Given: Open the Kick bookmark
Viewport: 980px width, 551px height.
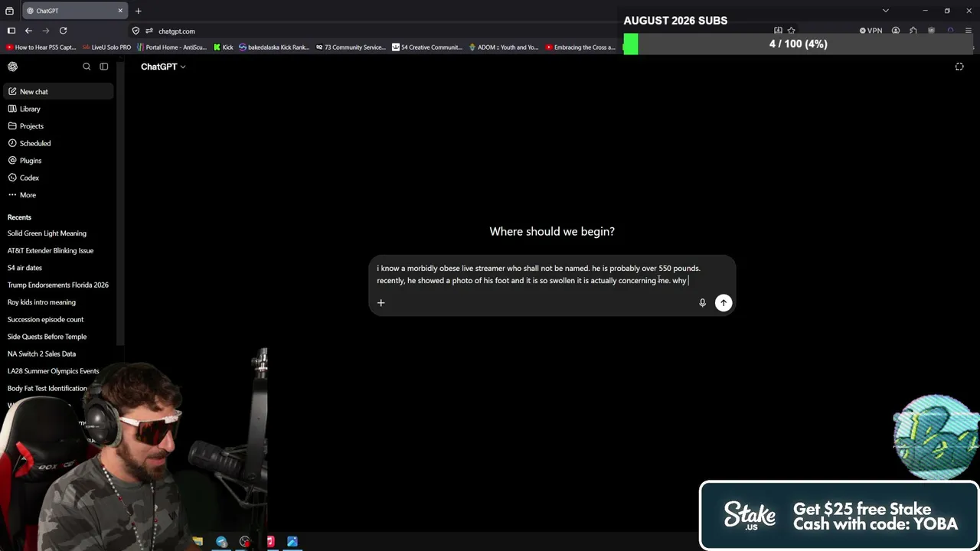Looking at the screenshot, I should (x=223, y=47).
